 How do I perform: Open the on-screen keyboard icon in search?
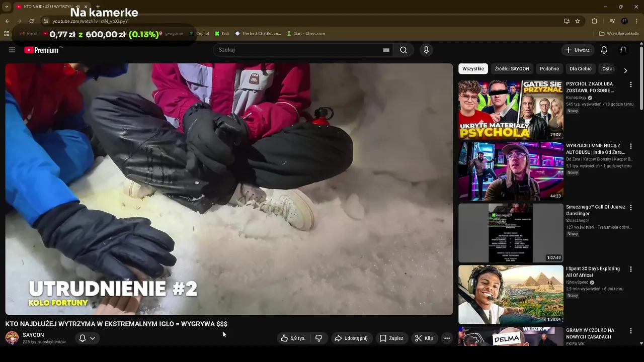pos(386,50)
